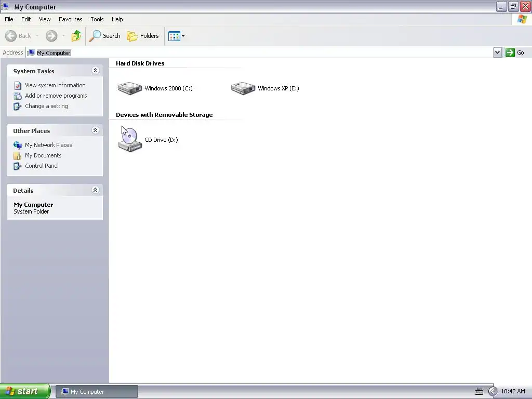Click the My Computer title bar icon

coord(6,6)
